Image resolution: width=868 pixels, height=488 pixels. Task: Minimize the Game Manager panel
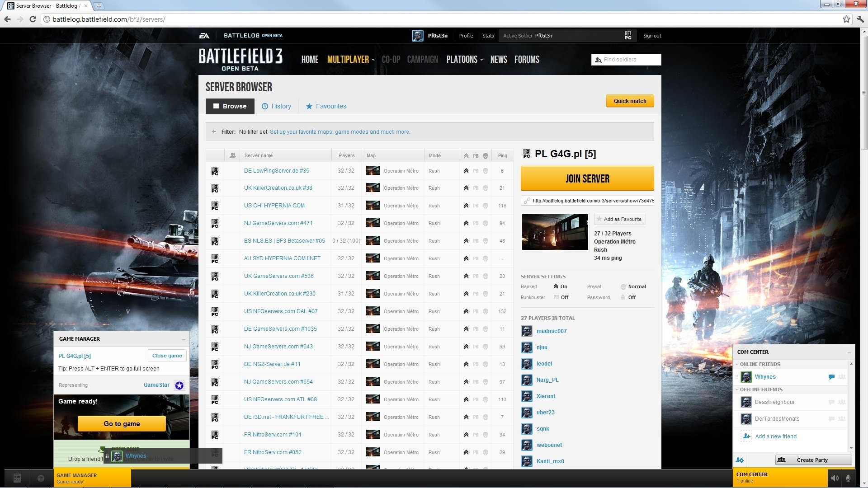pyautogui.click(x=184, y=339)
